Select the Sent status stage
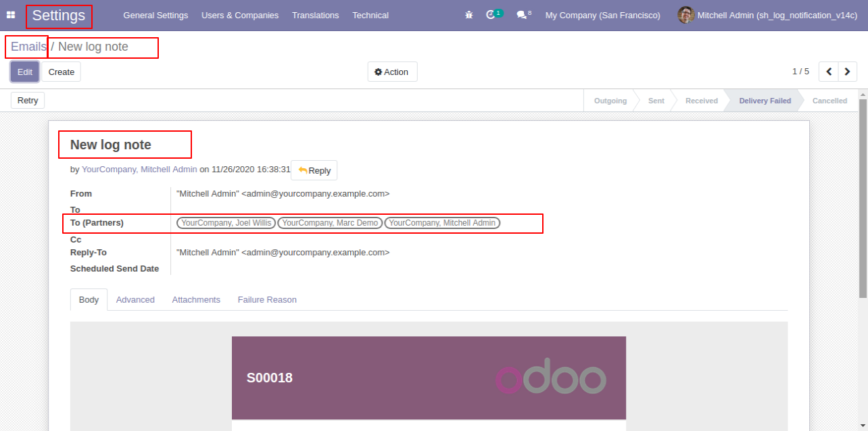 [656, 101]
